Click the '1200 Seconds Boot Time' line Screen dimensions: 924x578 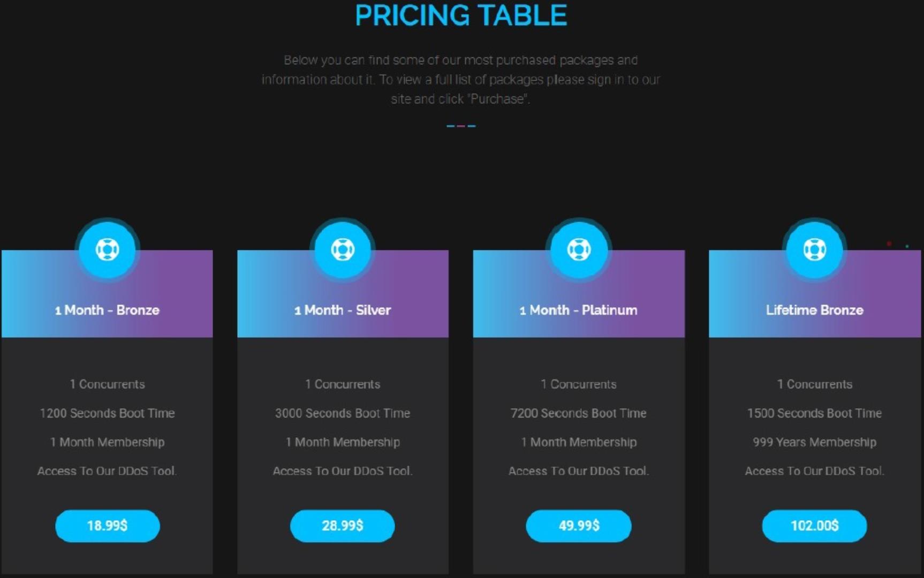coord(107,413)
